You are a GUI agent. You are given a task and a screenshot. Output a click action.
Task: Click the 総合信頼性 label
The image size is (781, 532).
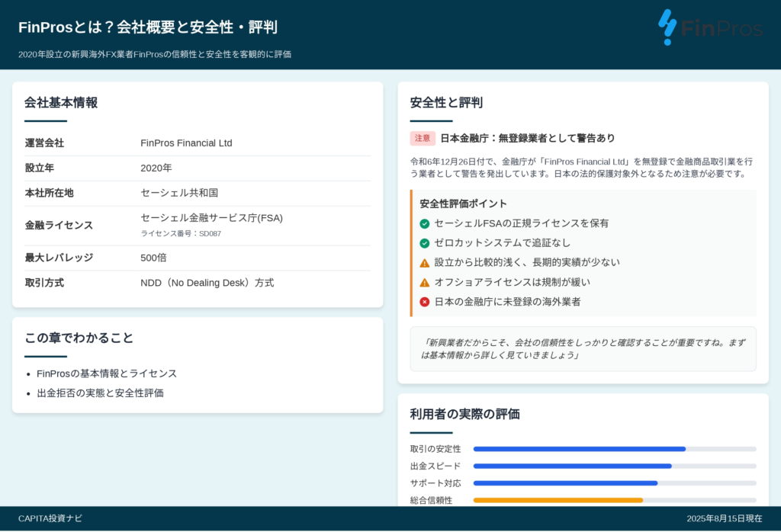432,500
